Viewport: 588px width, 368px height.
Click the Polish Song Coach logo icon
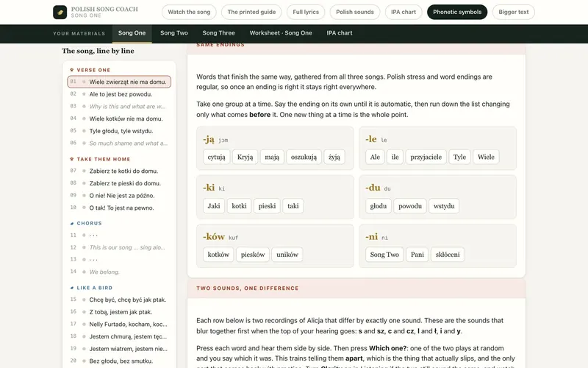point(60,12)
